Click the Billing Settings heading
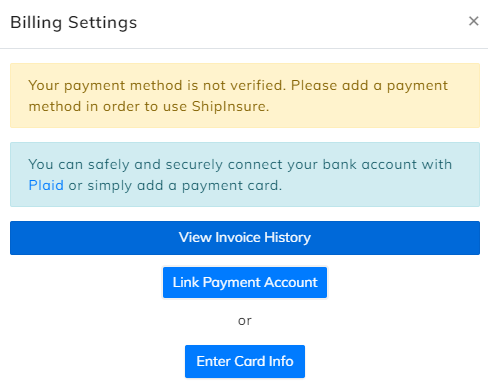The width and height of the screenshot is (488, 390). 74,23
